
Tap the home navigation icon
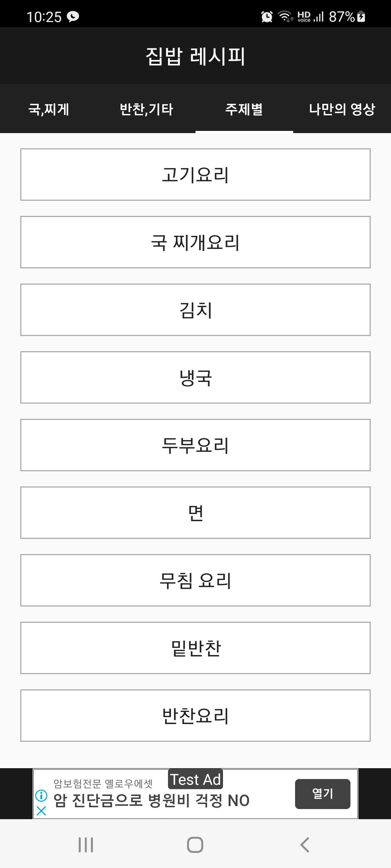coord(195,845)
